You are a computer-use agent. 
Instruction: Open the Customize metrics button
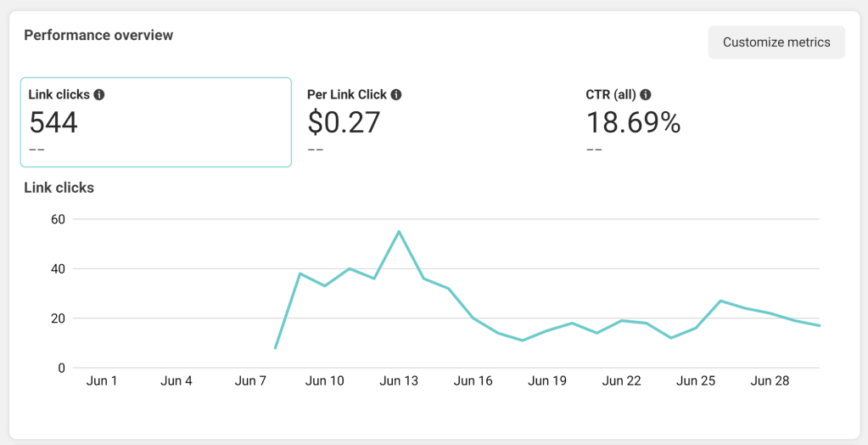pos(776,42)
